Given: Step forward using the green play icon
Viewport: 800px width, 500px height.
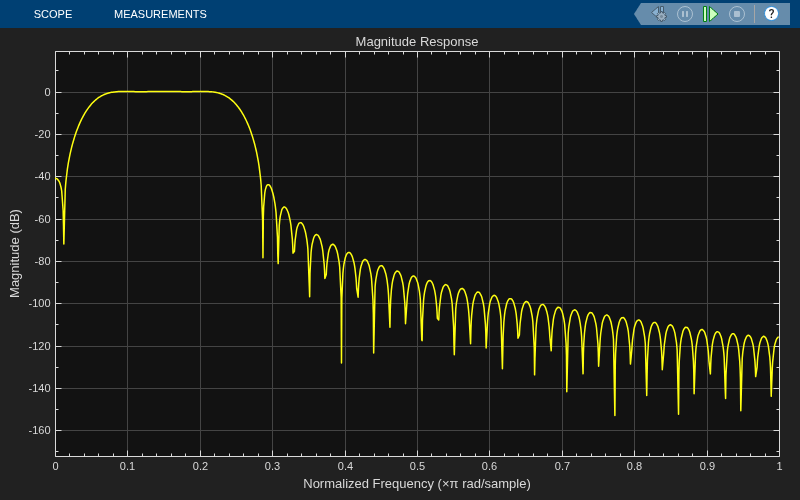Looking at the screenshot, I should pos(710,14).
